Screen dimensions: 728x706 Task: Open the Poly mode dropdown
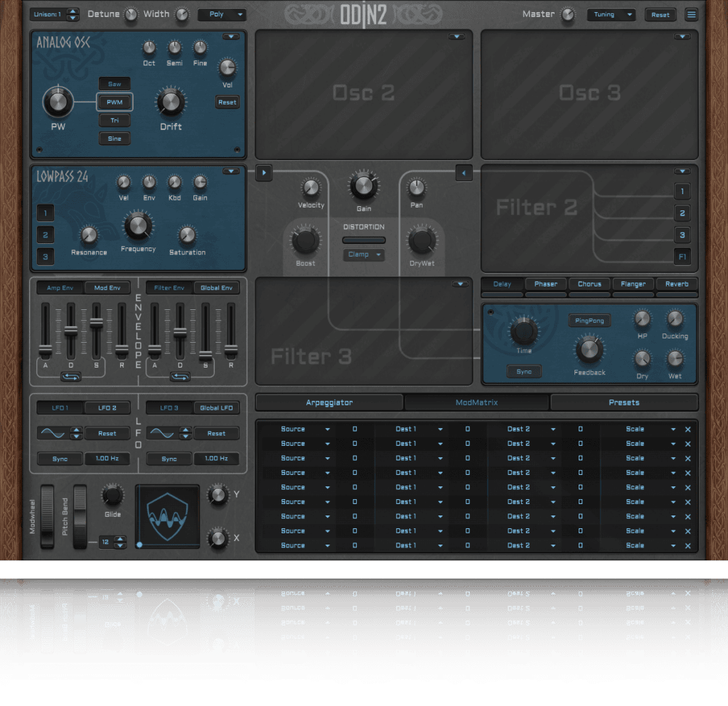[222, 14]
